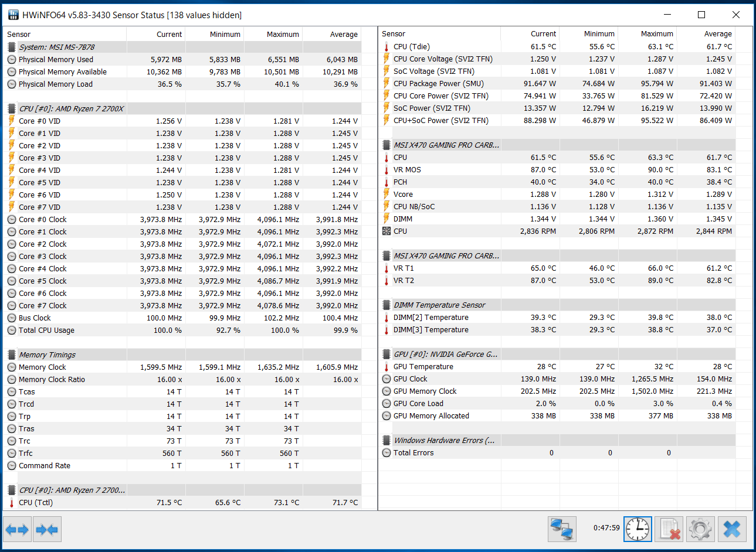Click the DIMM[2] Temperature thermometer icon
This screenshot has height=552, width=756.
click(387, 318)
